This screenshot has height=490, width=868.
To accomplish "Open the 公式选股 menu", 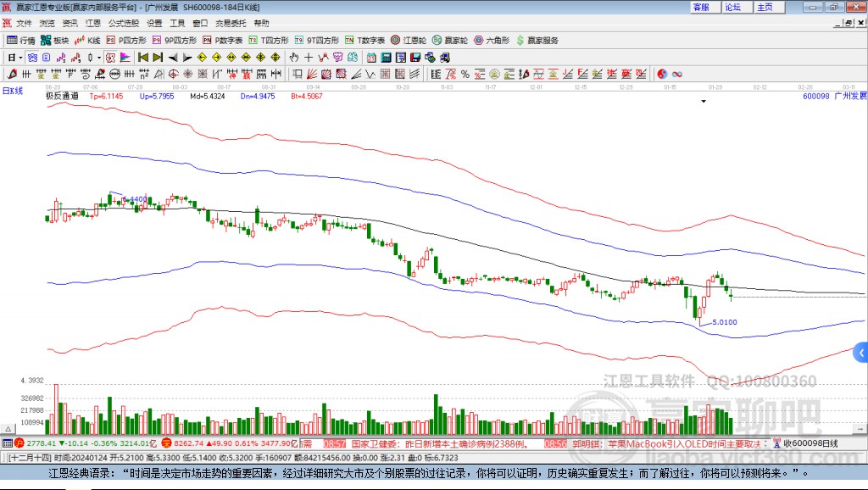I will pos(124,23).
